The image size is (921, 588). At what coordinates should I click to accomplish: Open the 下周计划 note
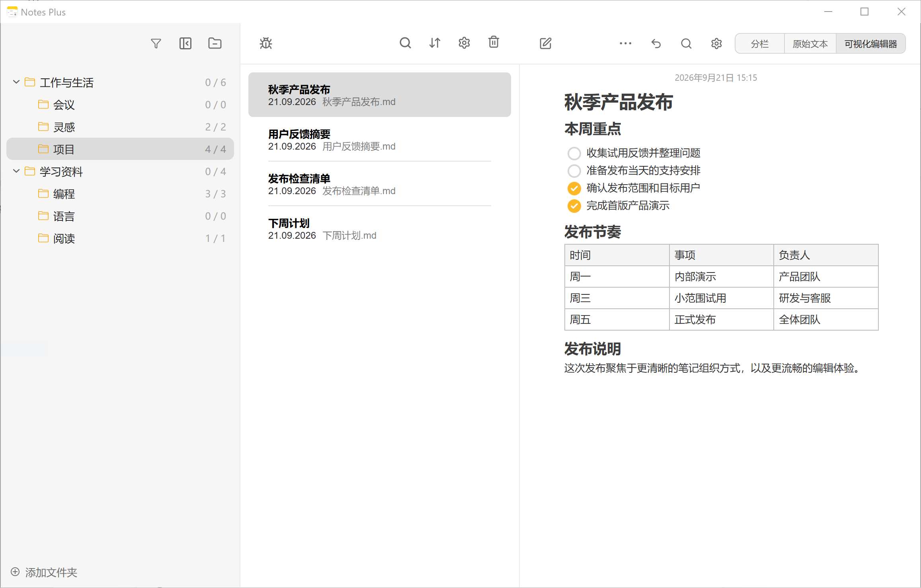379,229
